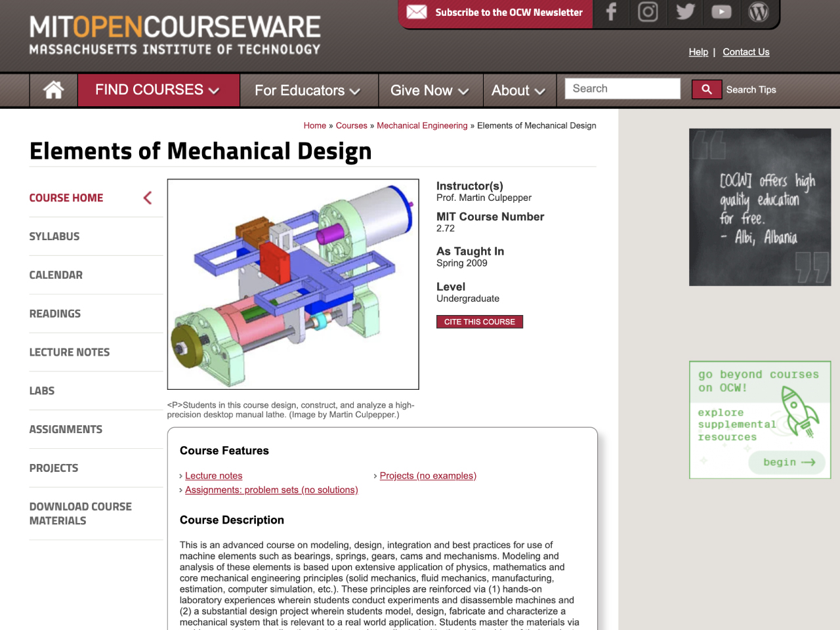Click the Course Features heading
Viewport: 840px width, 630px height.
point(224,451)
